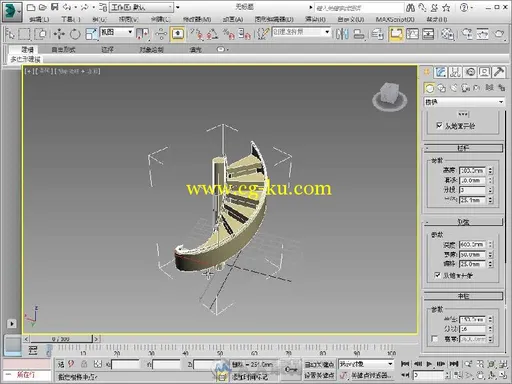This screenshot has width=512, height=384.
Task: Click the 栏杆 高度 value field
Action: 472,170
